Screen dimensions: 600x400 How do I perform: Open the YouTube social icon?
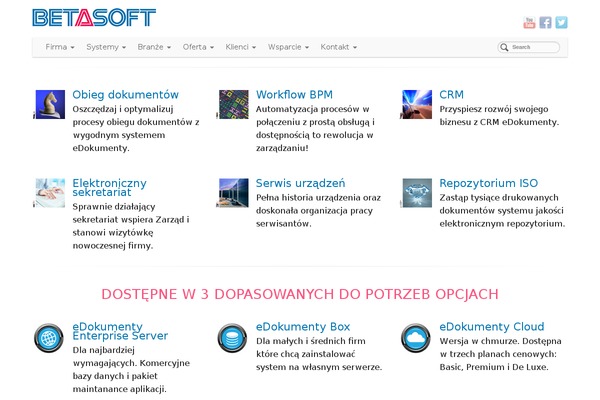tap(529, 23)
